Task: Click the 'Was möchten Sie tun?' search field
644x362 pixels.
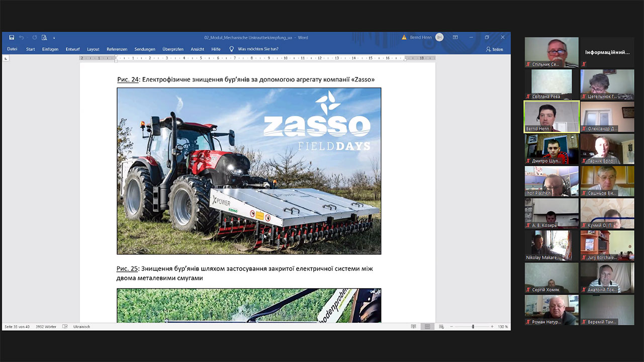Action: tap(258, 49)
